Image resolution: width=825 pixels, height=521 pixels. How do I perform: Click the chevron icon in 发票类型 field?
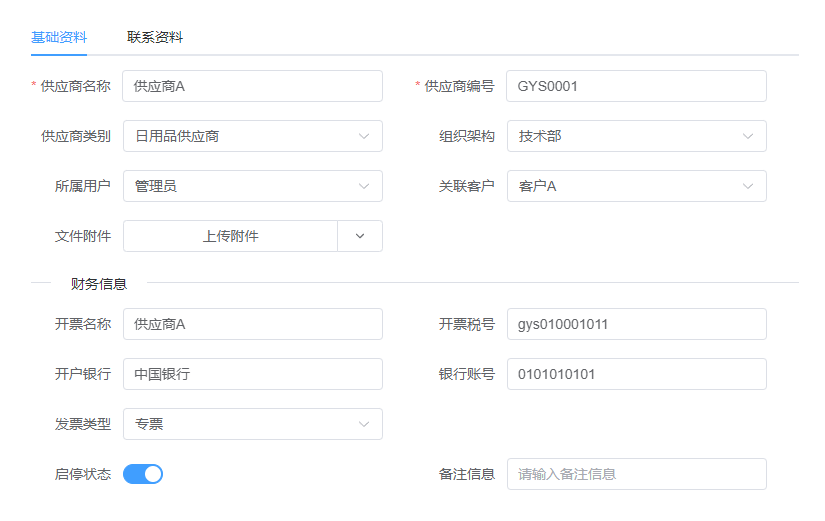364,424
